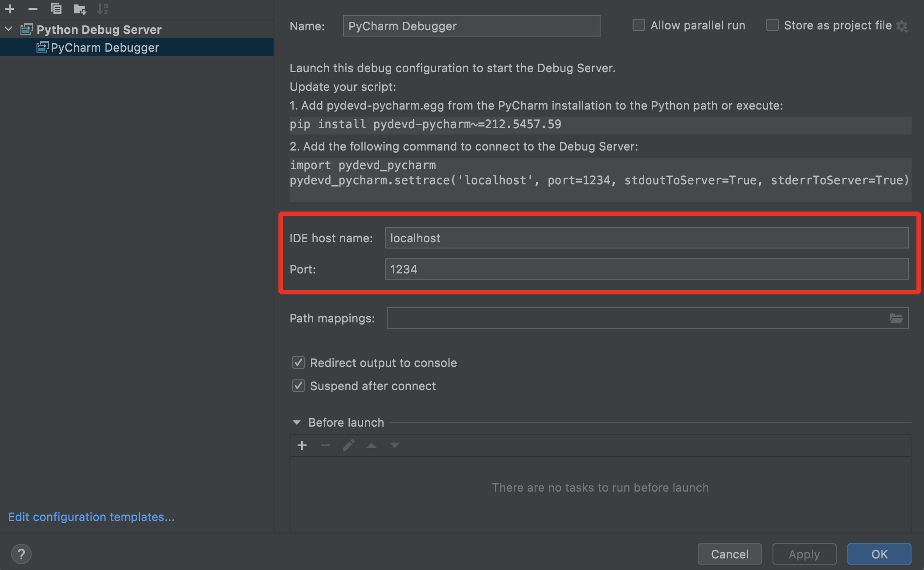Open the Path mappings folder browse icon

(896, 318)
